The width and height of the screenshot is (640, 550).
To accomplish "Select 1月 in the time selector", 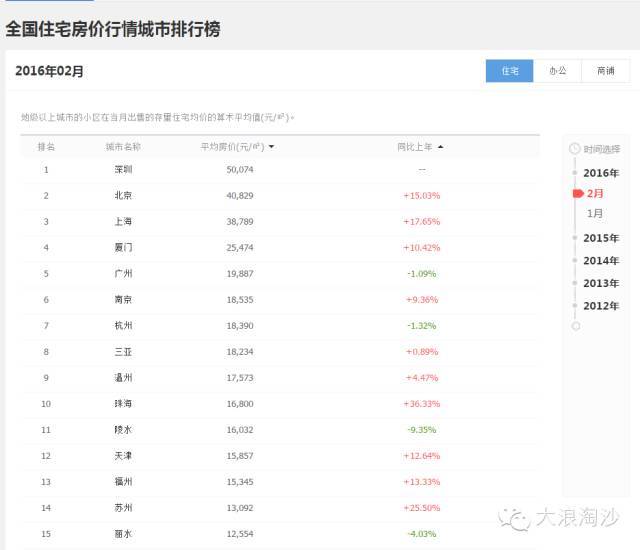I will [x=595, y=213].
